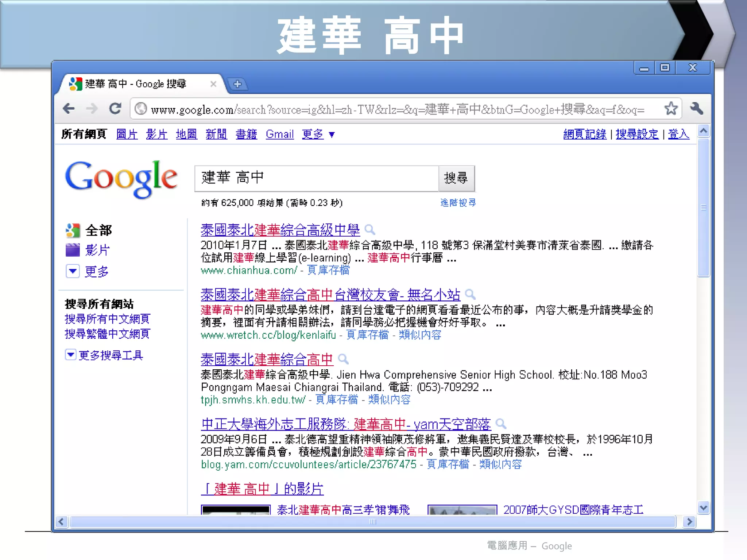Click the magnifier beside 泰國泰北建華綜合高級中學
The image size is (747, 560).
pos(370,230)
